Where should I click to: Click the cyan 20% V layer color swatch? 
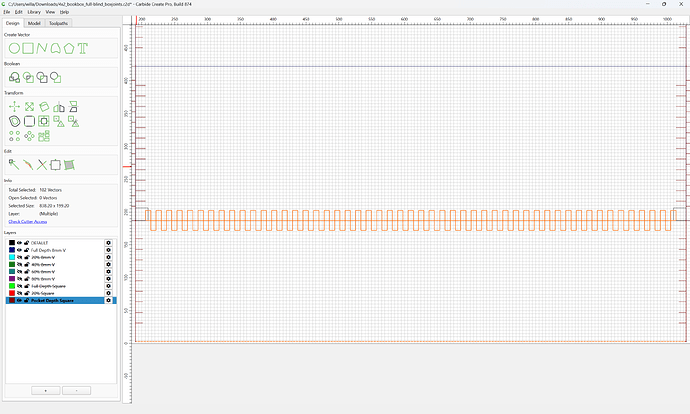click(x=12, y=257)
